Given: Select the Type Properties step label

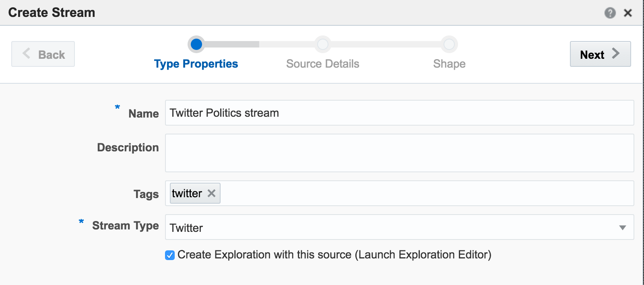Looking at the screenshot, I should [x=196, y=64].
